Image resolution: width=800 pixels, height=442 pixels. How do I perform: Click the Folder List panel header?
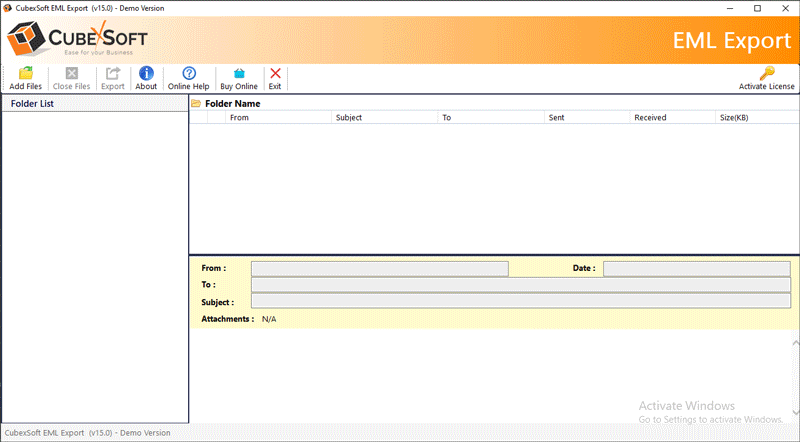pyautogui.click(x=95, y=104)
